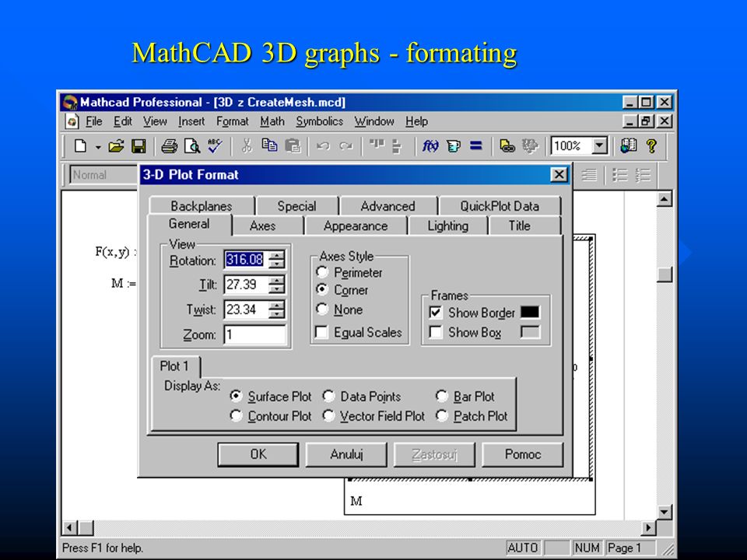Click the Align Across icon

(377, 145)
